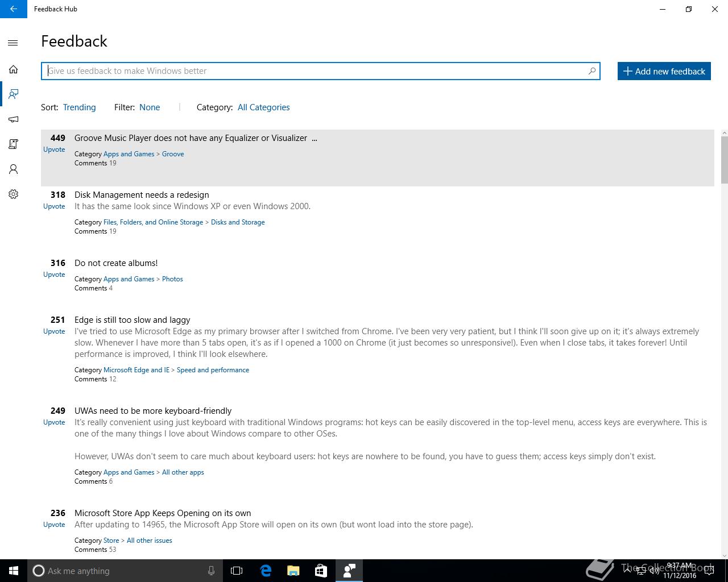Screen dimensions: 728x582
Task: Click Files, Folders, and Online Storage link
Action: (x=153, y=222)
